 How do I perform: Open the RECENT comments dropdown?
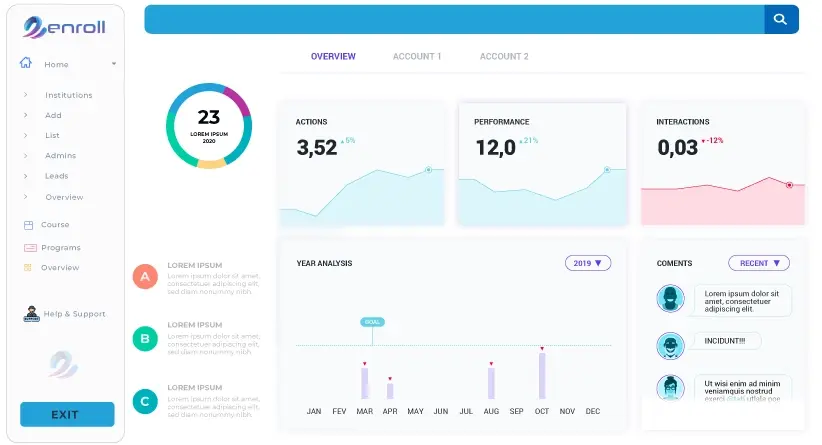point(759,263)
